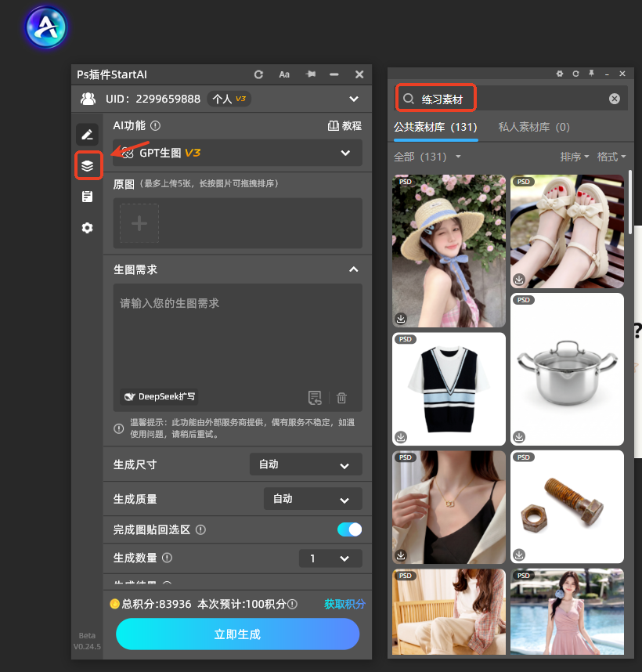The image size is (642, 672).
Task: Click the prompt template icon in 生图需求
Action: point(315,398)
